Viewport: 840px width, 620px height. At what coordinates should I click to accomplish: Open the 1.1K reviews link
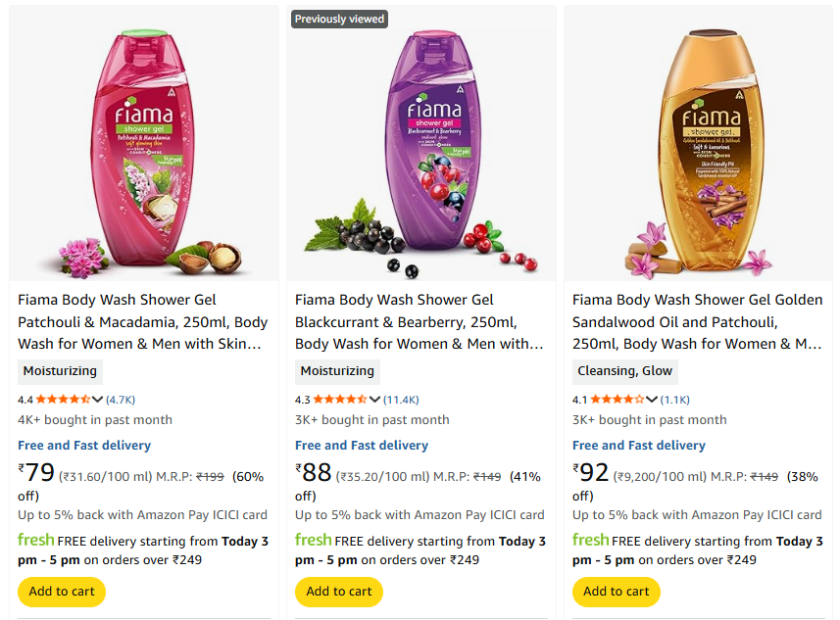coord(675,400)
